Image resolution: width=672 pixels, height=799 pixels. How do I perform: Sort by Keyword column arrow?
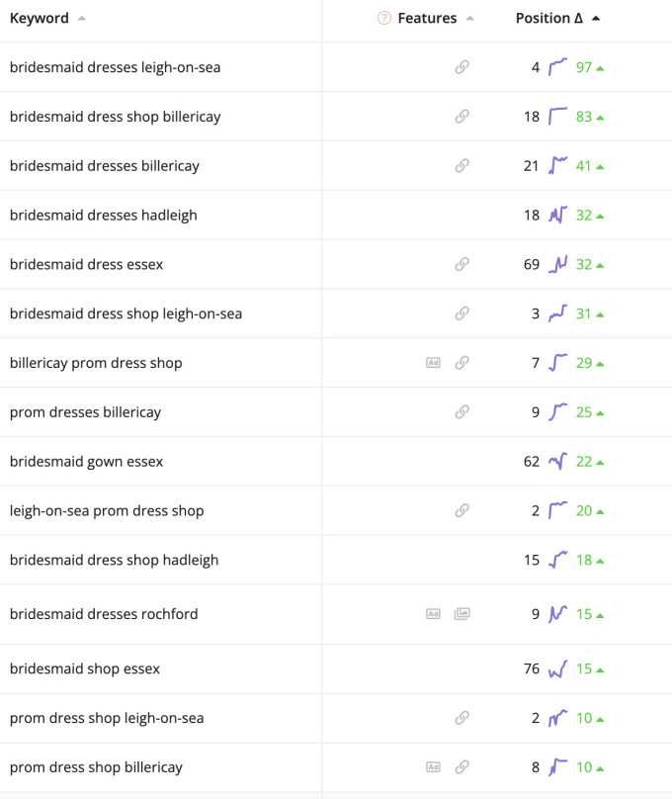pyautogui.click(x=81, y=19)
